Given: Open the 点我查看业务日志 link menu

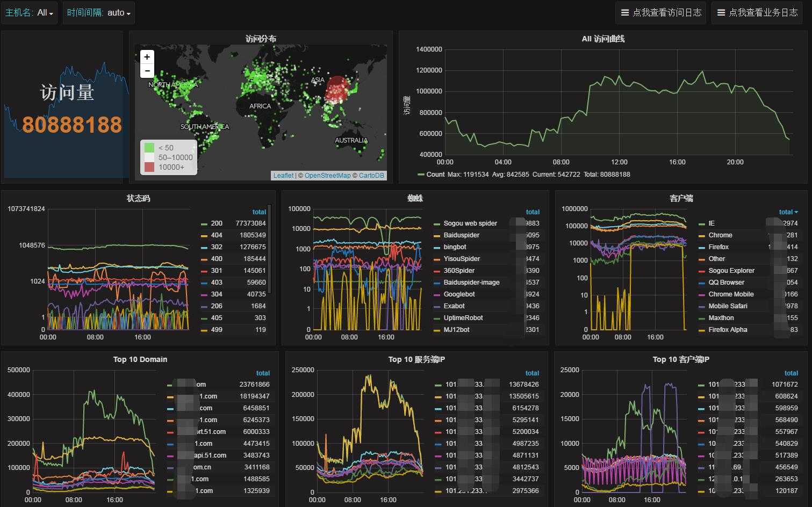Looking at the screenshot, I should click(x=757, y=13).
